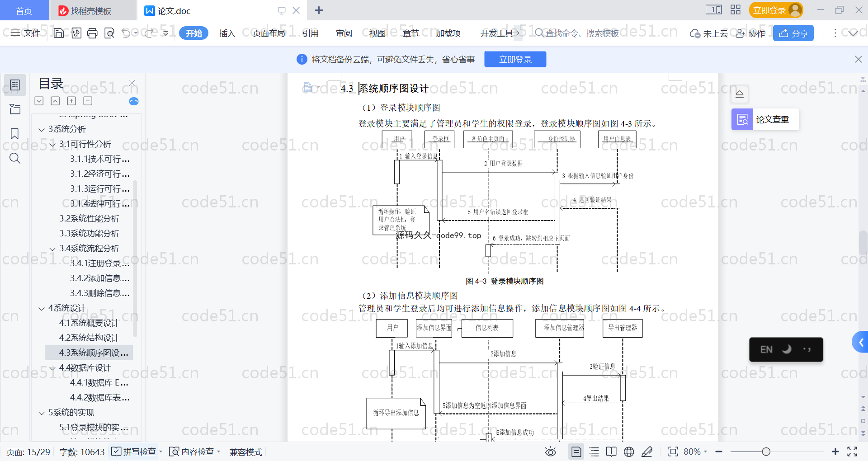
Task: Open the chapter navigation sidebar icon
Action: tap(15, 109)
